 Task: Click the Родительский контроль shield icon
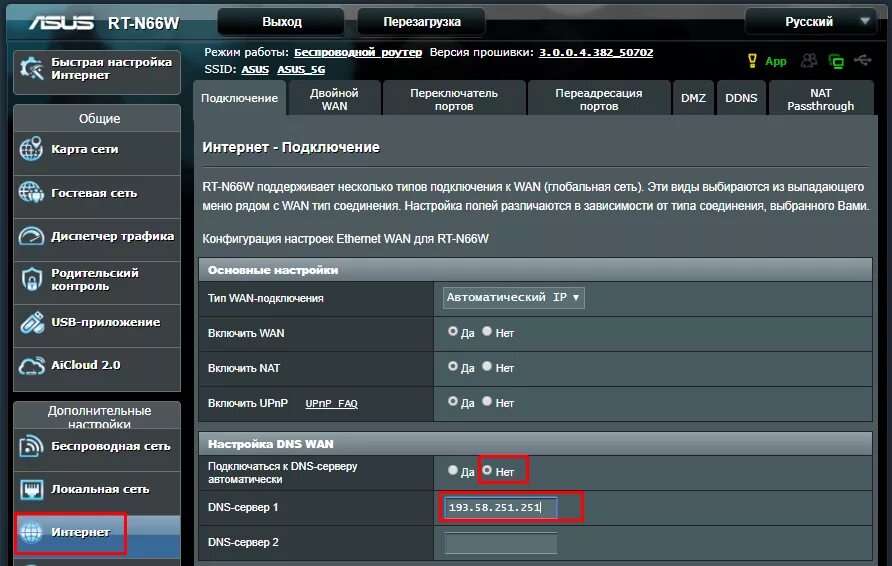[x=31, y=279]
